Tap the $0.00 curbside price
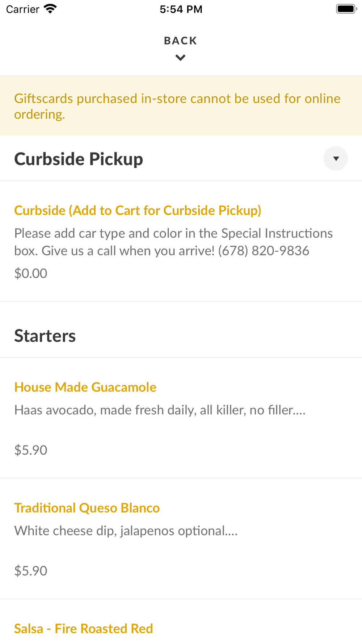The image size is (362, 644). pos(31,273)
